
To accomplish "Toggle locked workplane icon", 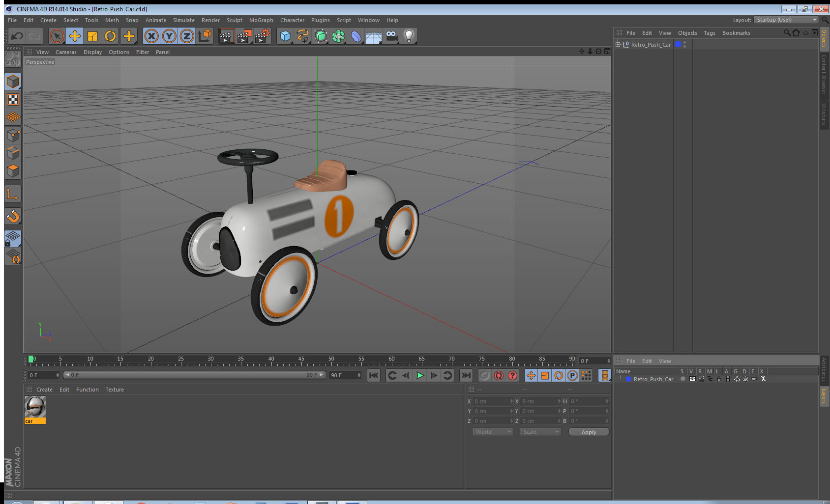I will pyautogui.click(x=13, y=239).
